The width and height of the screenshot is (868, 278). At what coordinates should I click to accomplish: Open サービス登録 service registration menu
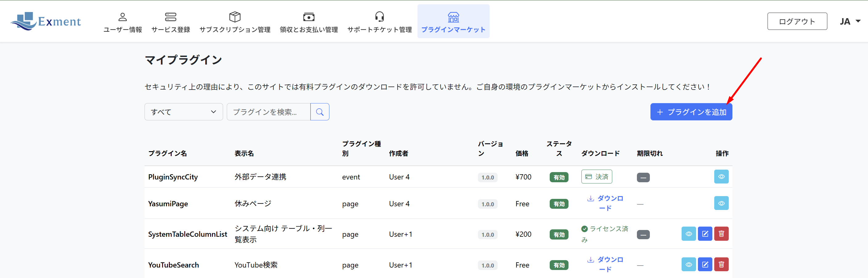tap(171, 22)
